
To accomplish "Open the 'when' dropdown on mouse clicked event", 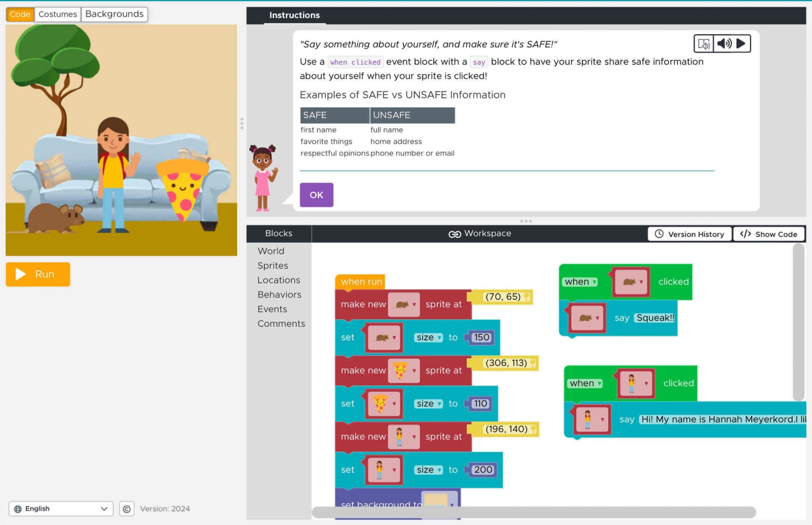I will [x=581, y=282].
